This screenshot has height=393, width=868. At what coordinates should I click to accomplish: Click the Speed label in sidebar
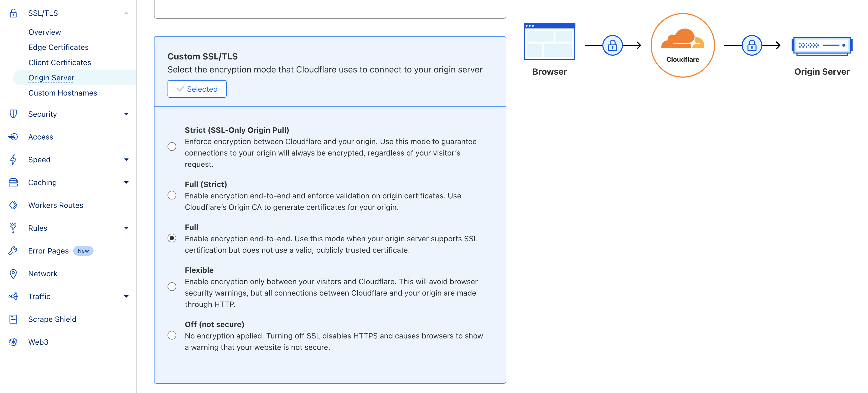[x=39, y=160]
